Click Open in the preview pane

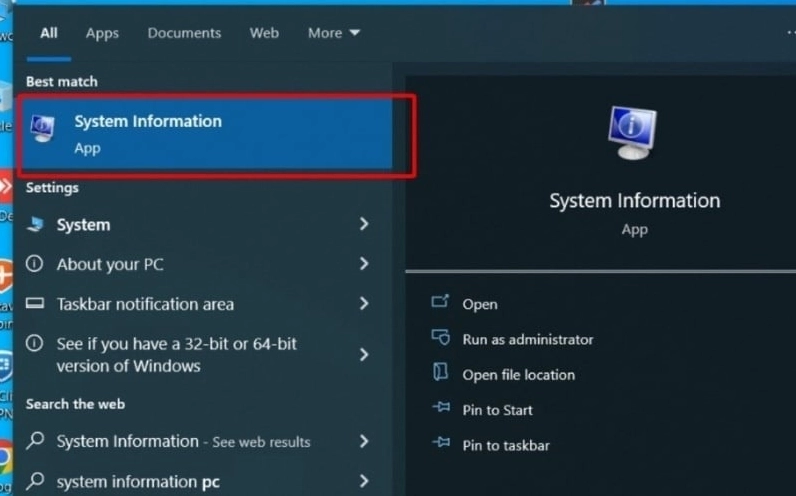tap(480, 304)
